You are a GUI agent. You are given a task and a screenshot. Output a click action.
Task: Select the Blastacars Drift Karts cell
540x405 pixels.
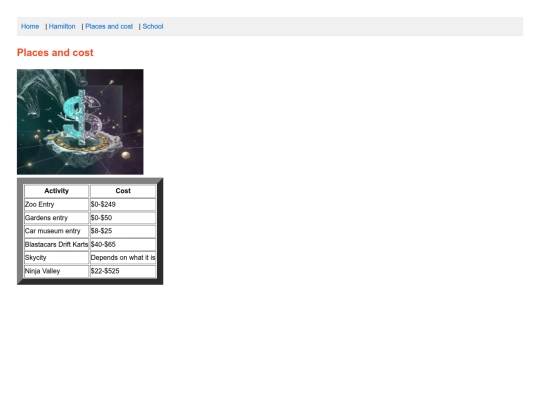pos(56,245)
